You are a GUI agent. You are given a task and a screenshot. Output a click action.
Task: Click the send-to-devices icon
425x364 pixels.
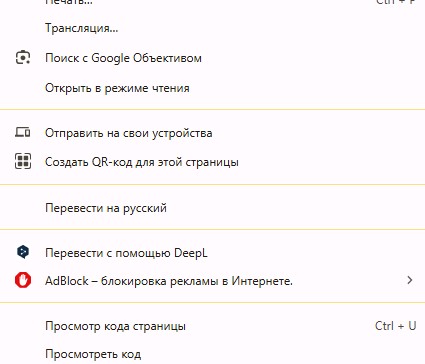point(23,133)
